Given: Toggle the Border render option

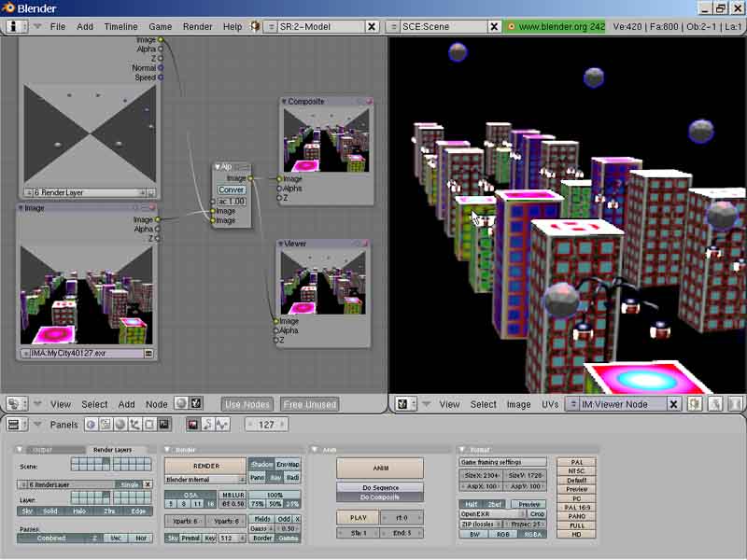Looking at the screenshot, I should [x=262, y=539].
